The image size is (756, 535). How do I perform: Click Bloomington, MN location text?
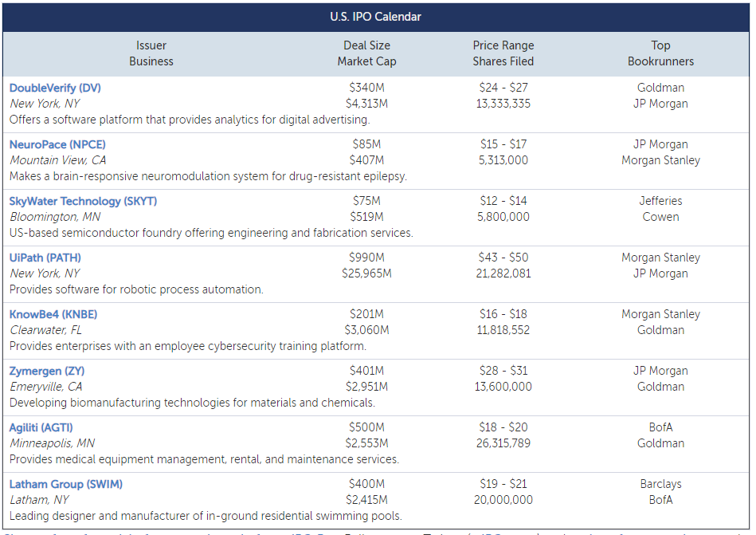point(56,217)
